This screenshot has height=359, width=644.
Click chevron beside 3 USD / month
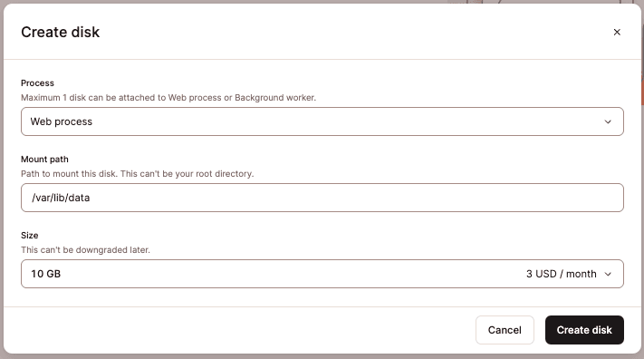click(608, 274)
